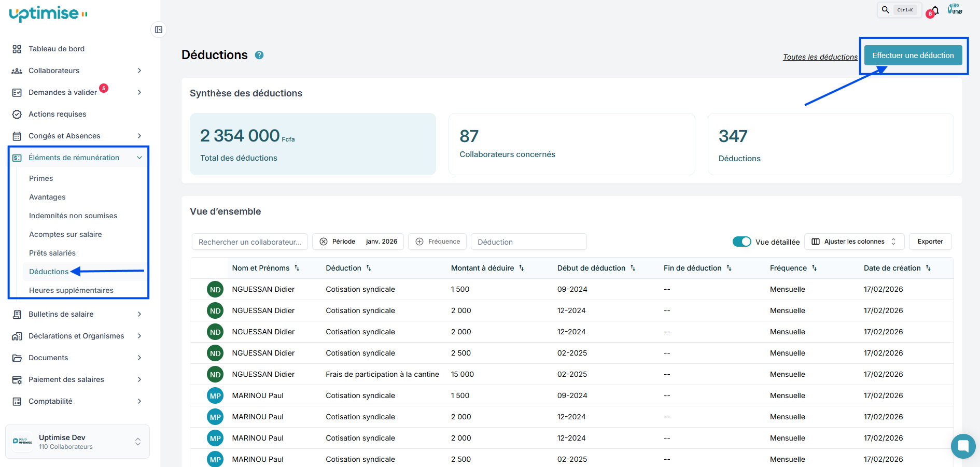
Task: Open Toutes les déductions link
Action: pyautogui.click(x=820, y=57)
